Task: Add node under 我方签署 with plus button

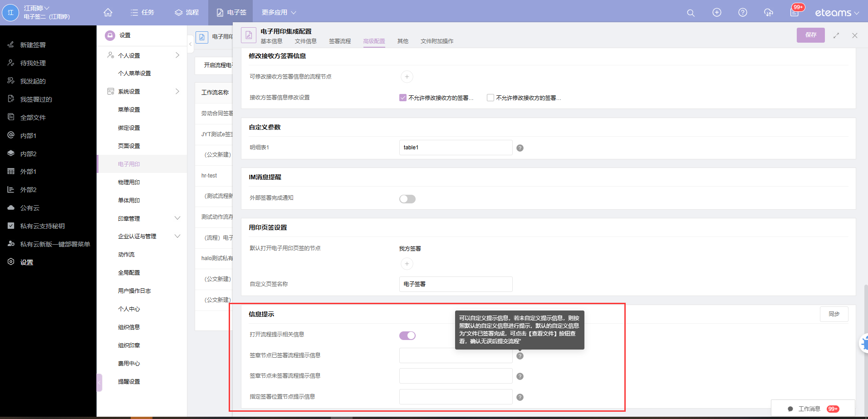Action: (x=407, y=264)
